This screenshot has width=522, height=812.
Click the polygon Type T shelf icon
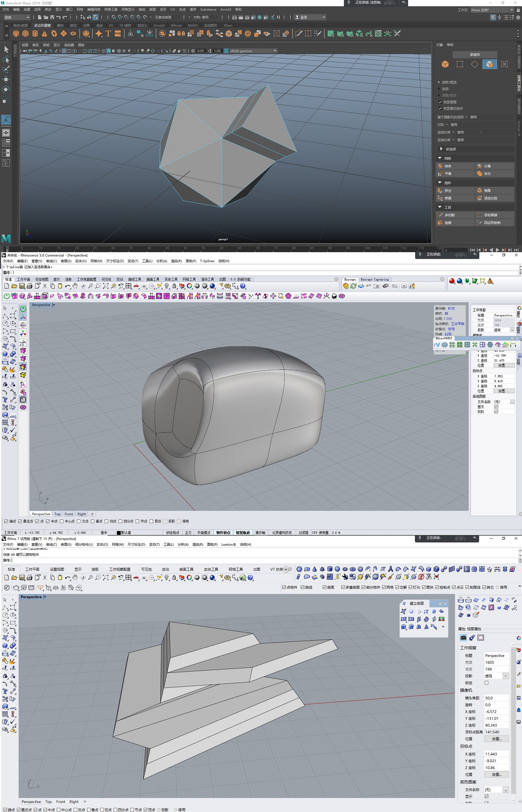click(x=108, y=33)
